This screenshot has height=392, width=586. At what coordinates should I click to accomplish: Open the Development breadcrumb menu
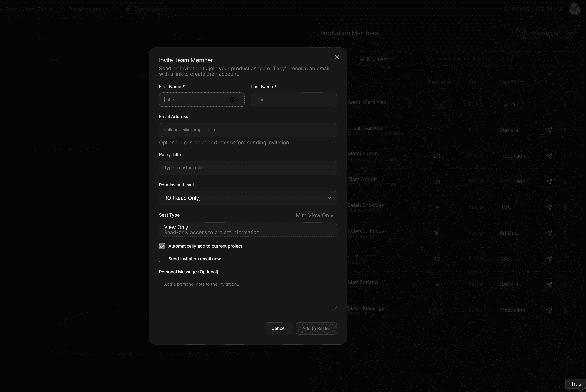point(88,9)
